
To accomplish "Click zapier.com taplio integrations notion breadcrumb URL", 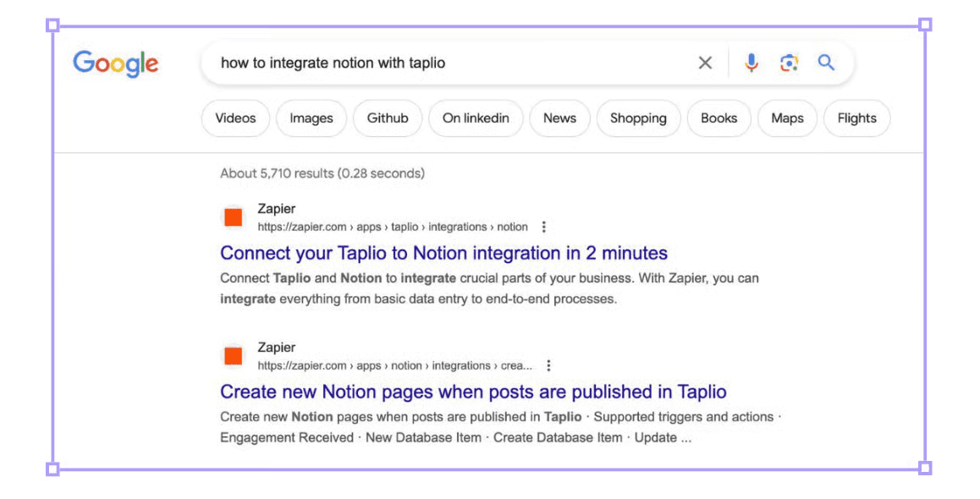I will 393,227.
